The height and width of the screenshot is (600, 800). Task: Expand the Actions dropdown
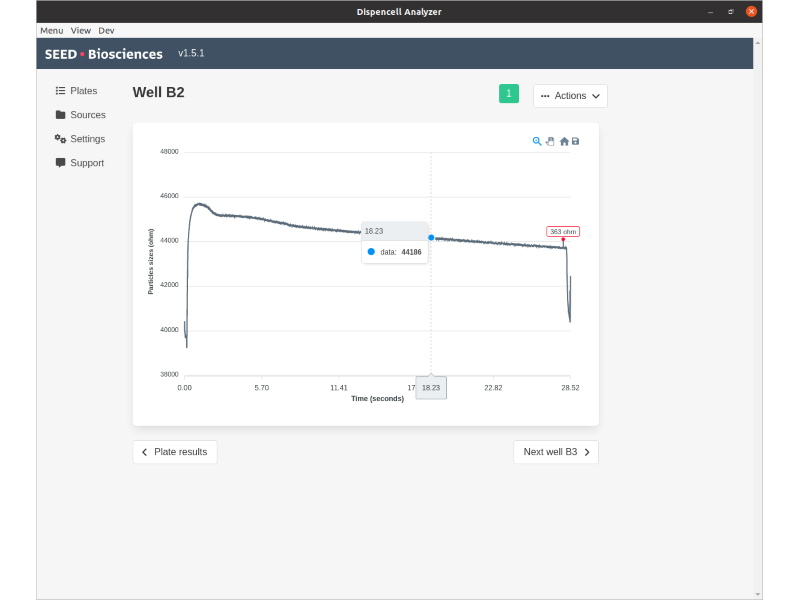coord(570,96)
